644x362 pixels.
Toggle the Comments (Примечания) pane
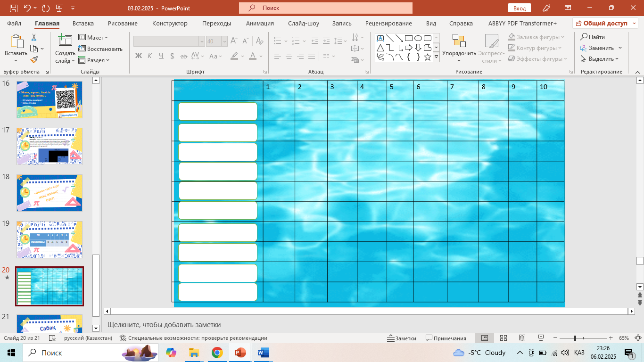point(446,338)
